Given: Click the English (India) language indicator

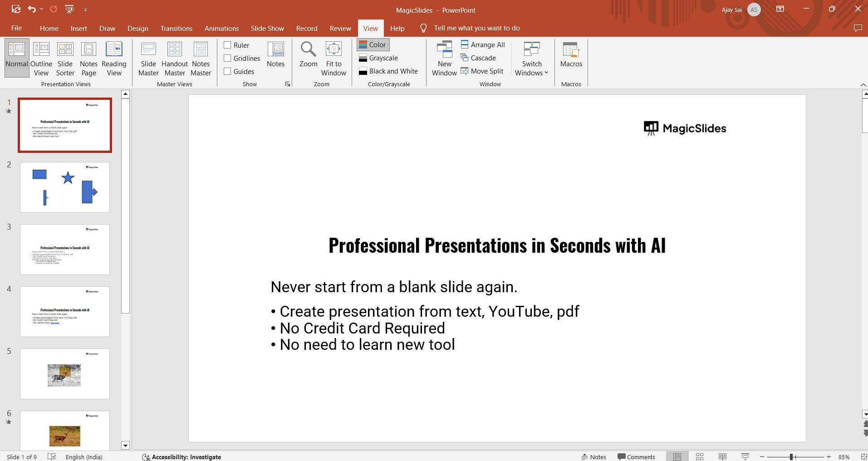Looking at the screenshot, I should point(84,456).
